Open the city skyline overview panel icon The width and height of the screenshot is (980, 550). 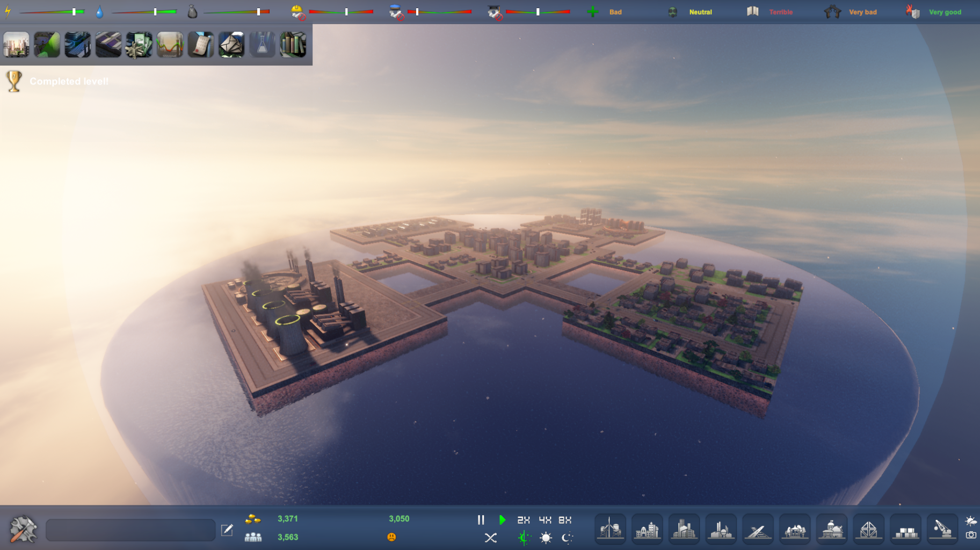point(16,45)
